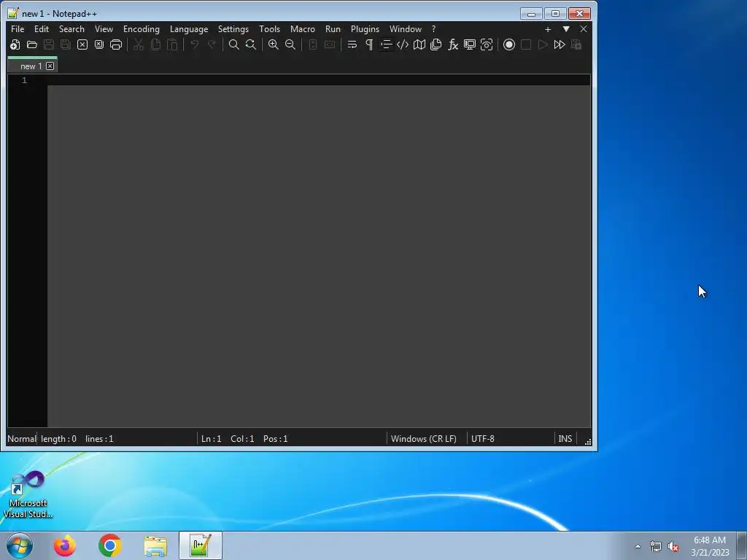Image resolution: width=747 pixels, height=560 pixels.
Task: Click the Save toolbar icon
Action: coord(49,44)
